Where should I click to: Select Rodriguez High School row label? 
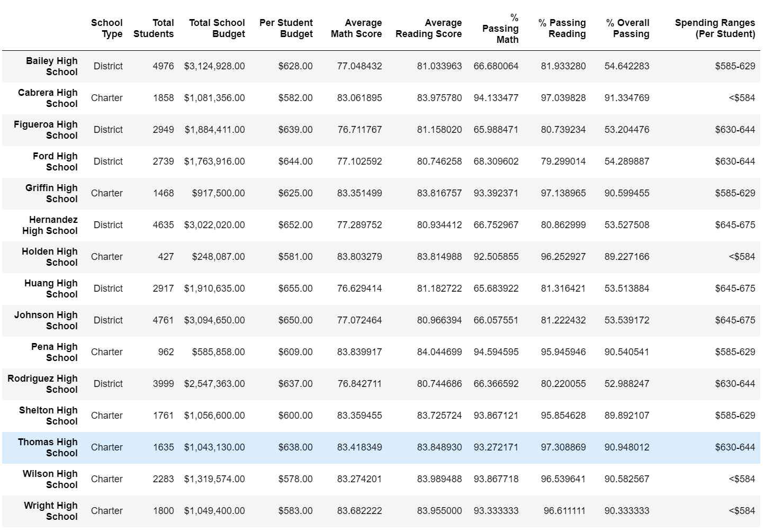[42, 384]
